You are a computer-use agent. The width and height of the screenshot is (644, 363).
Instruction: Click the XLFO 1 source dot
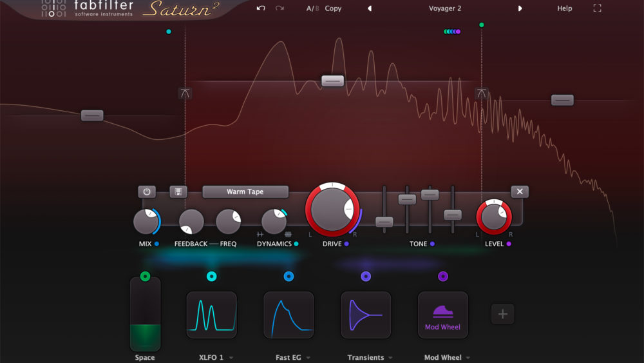tap(211, 277)
